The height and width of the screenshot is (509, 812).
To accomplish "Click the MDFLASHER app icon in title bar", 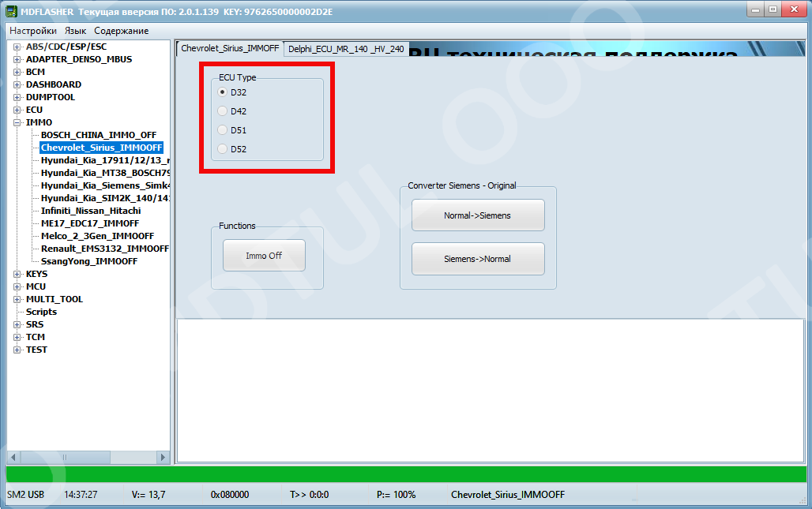I will (x=12, y=9).
